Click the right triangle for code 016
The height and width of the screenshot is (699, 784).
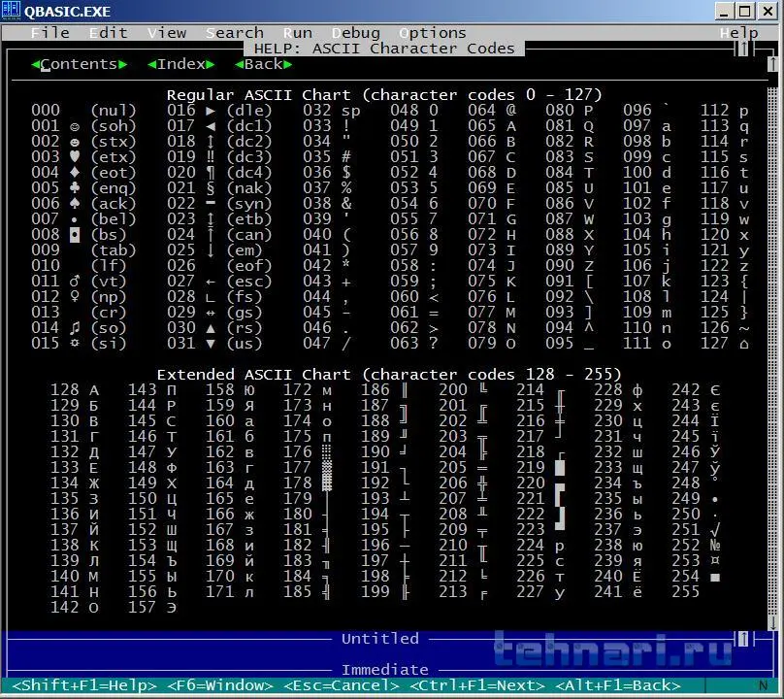[x=211, y=111]
